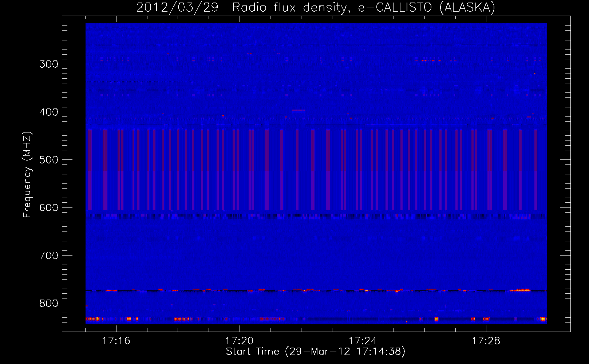
Task: Select the 500 frequency tick label
Action: click(x=49, y=160)
